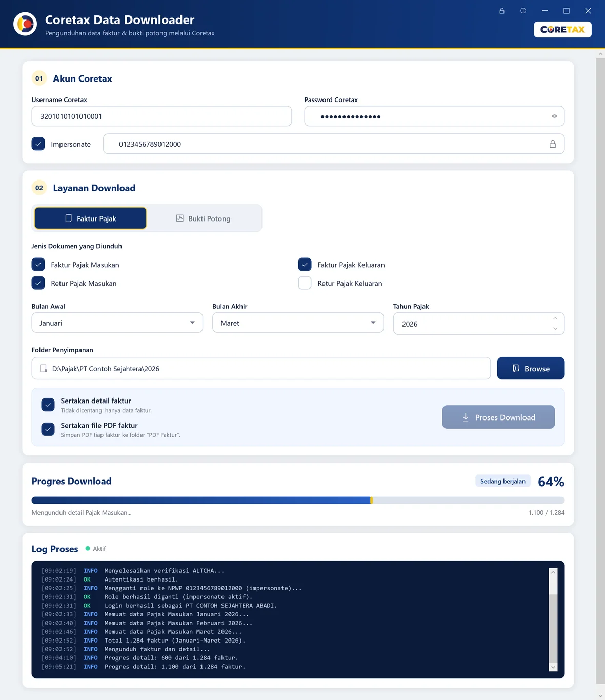The image size is (605, 700).
Task: Click the Proses Download button
Action: coord(498,417)
